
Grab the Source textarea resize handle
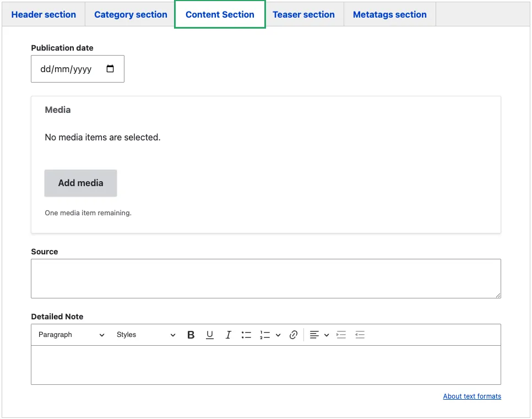pos(498,295)
